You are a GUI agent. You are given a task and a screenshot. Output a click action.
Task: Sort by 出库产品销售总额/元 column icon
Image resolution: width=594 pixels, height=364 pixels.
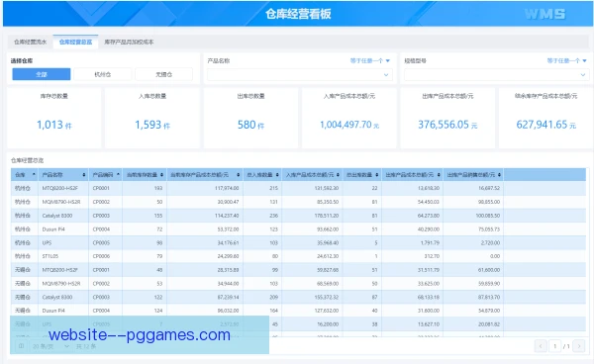tap(499, 174)
